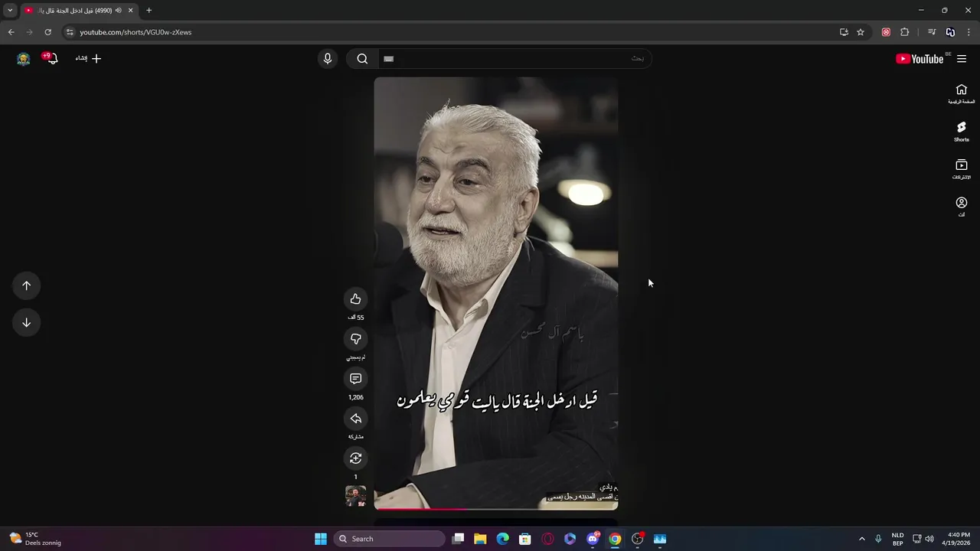Open Task View in taskbar
Screen dimensions: 980x551
(458, 539)
